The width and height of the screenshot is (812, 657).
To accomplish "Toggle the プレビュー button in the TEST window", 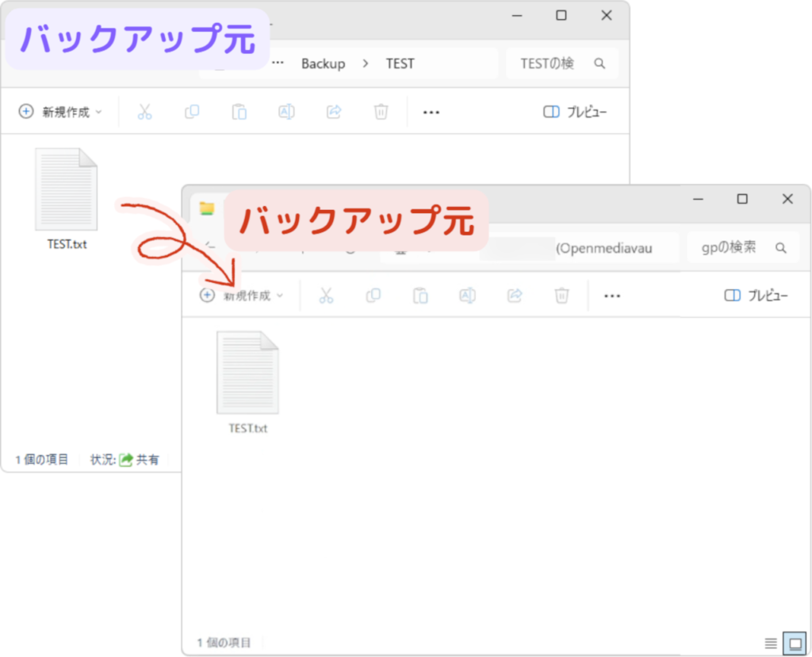I will pos(575,112).
